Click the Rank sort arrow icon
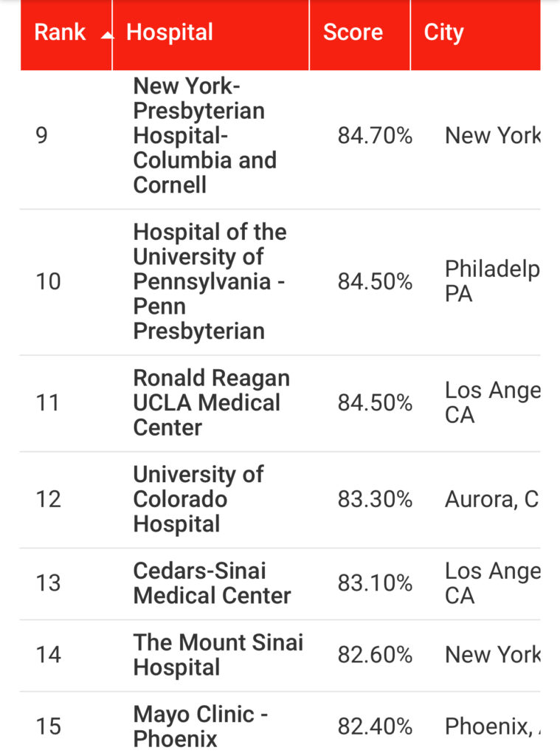This screenshot has height=756, width=560. pos(107,35)
